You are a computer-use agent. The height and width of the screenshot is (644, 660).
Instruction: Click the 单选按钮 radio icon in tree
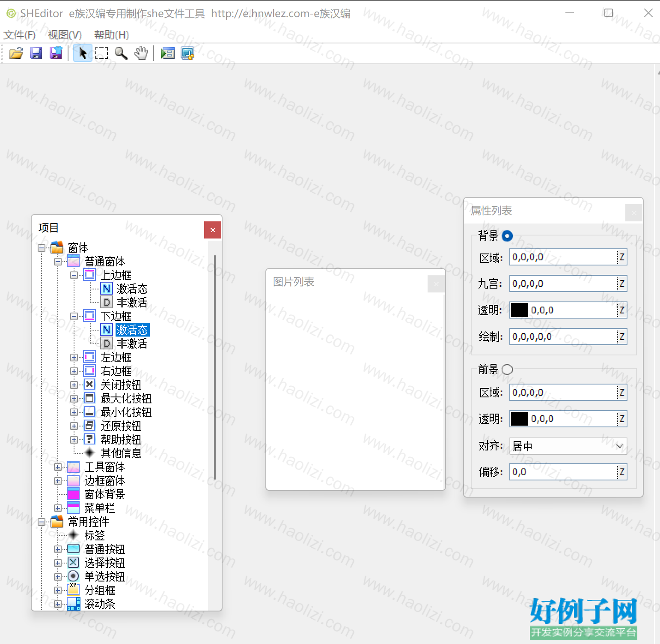pyautogui.click(x=73, y=576)
